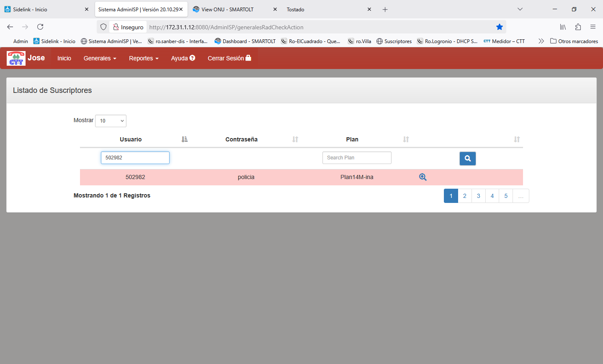Screen dimensions: 603x364
Task: Expand the Reportes dropdown menu
Action: click(x=144, y=58)
